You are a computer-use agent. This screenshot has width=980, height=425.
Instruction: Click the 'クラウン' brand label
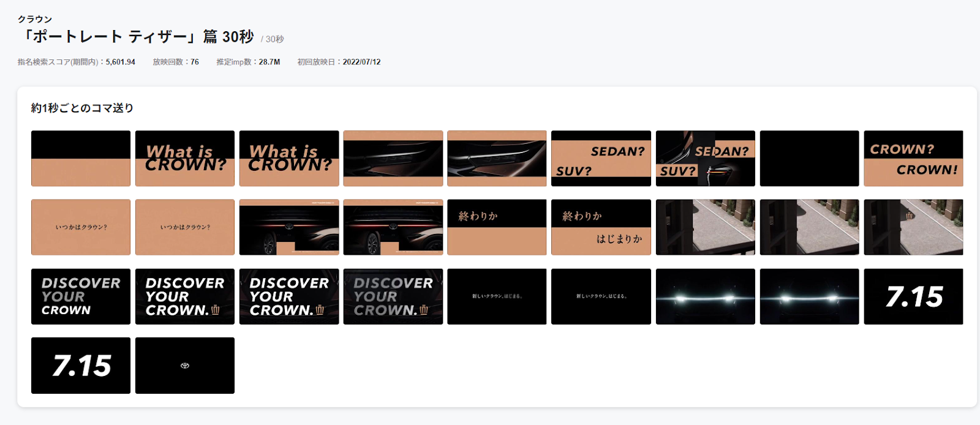point(35,20)
